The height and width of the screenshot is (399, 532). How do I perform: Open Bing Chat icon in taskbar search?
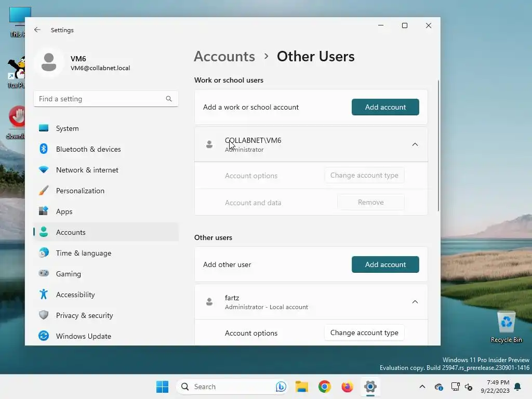coord(281,387)
